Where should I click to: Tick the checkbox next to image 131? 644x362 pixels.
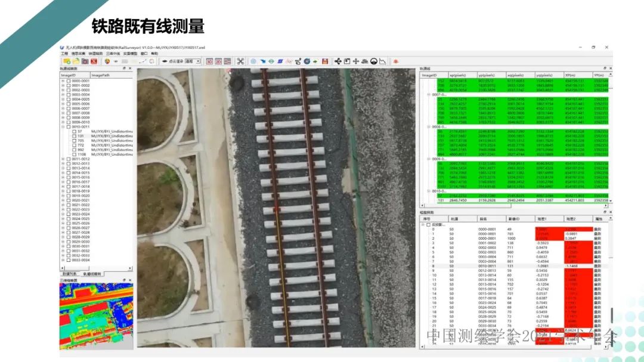coord(75,136)
